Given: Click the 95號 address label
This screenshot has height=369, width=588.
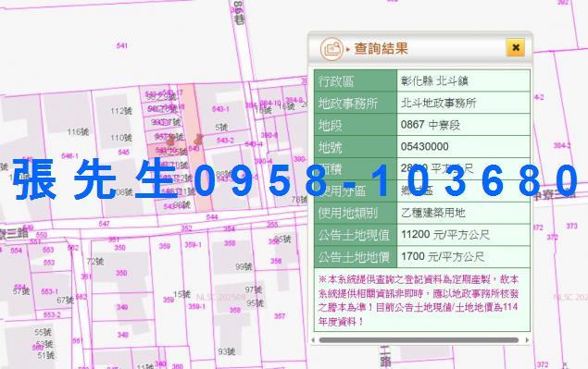Looking at the screenshot, I should click(x=255, y=303).
